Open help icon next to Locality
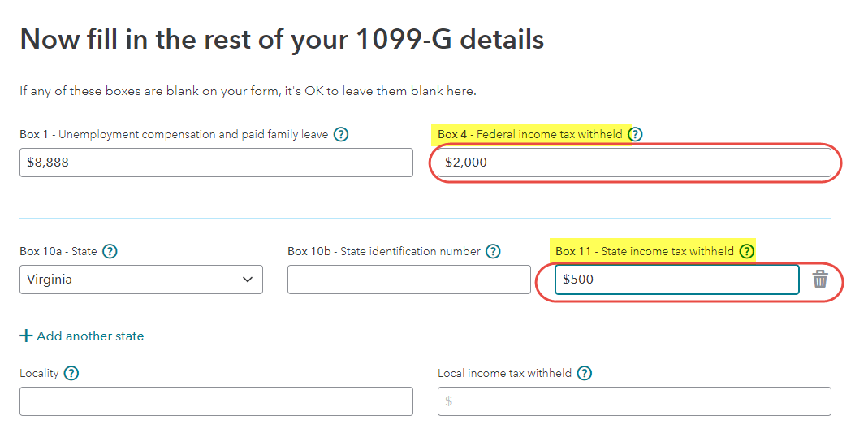Viewport: 868px width, 442px height. pos(71,373)
